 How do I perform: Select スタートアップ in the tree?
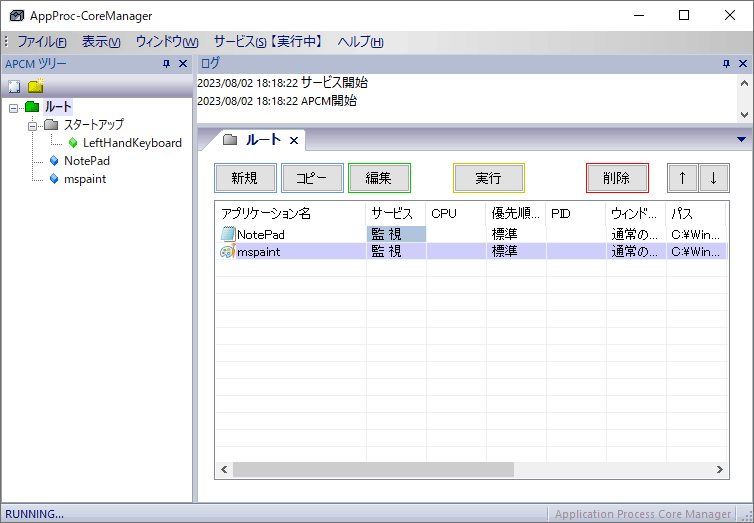coord(94,125)
